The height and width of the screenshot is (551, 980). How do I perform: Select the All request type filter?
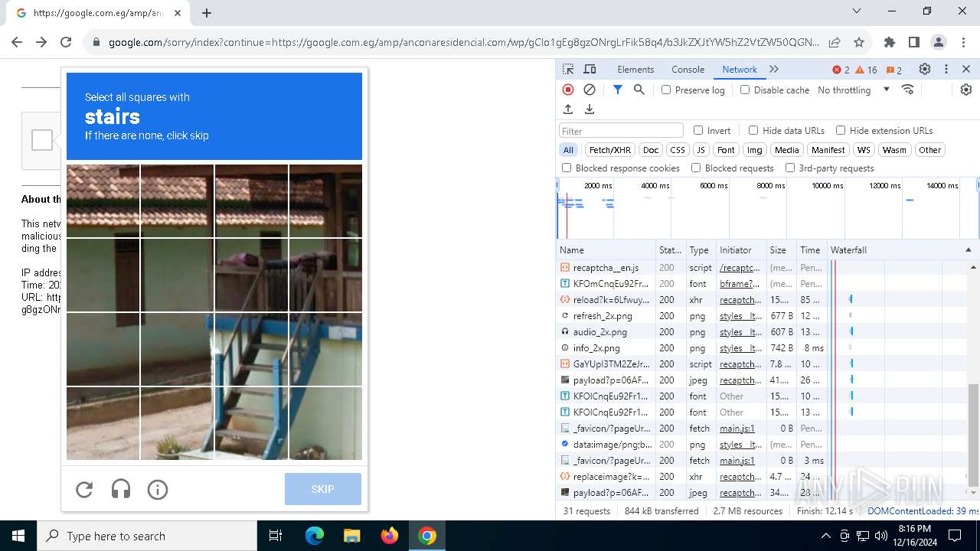click(x=568, y=150)
